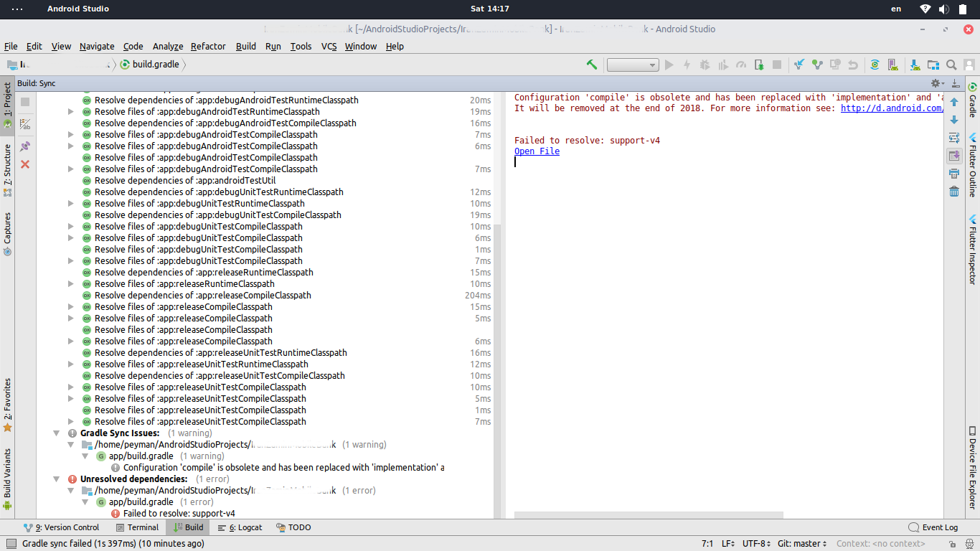Open the Refactor menu
The width and height of the screenshot is (980, 551).
(208, 46)
